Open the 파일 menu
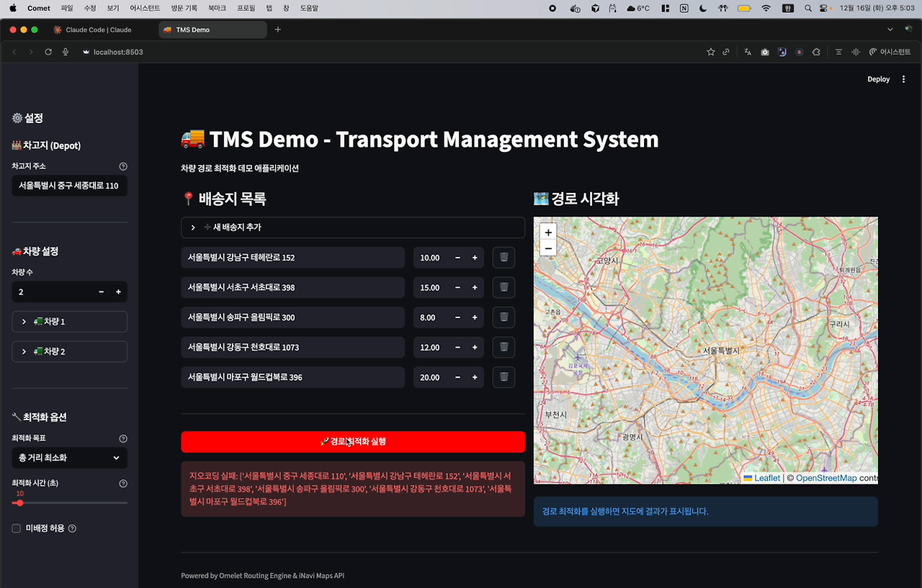The image size is (922, 588). pos(67,8)
